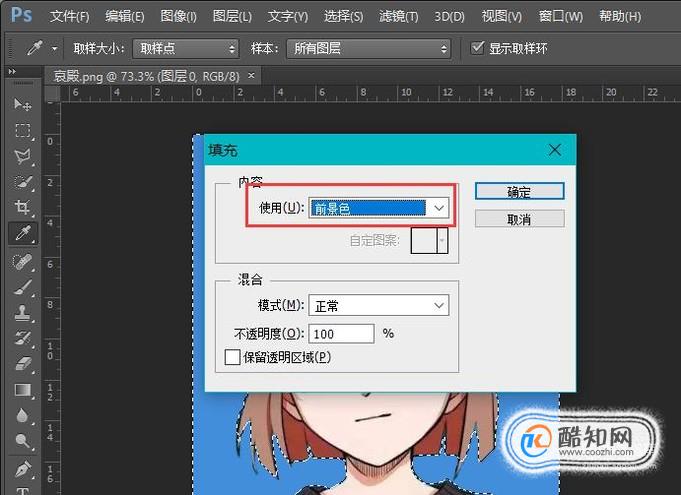Select the Polygonal Lasso tool
This screenshot has width=681, height=495.
pyautogui.click(x=23, y=156)
